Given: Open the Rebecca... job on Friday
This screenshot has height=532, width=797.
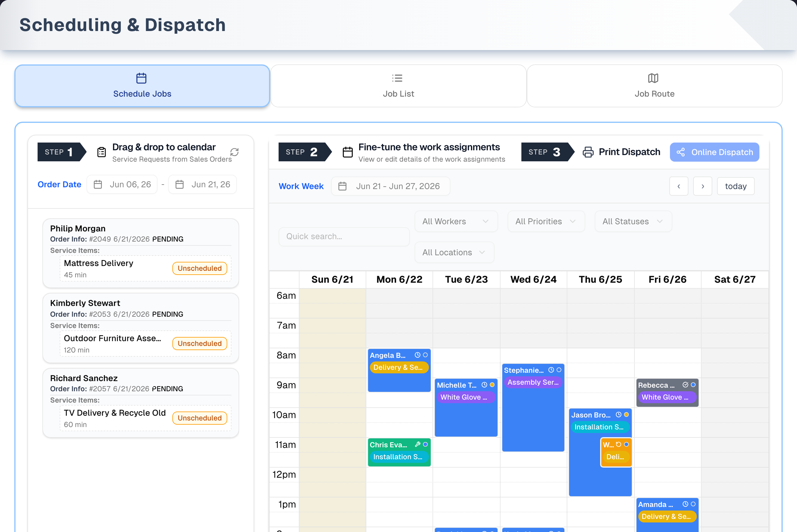Looking at the screenshot, I should (x=667, y=393).
